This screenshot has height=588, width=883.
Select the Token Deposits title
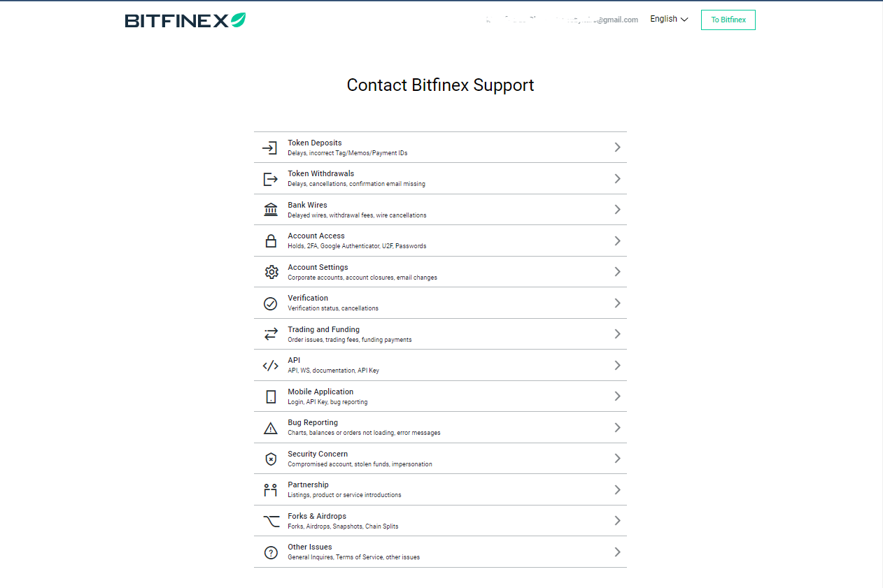(315, 143)
